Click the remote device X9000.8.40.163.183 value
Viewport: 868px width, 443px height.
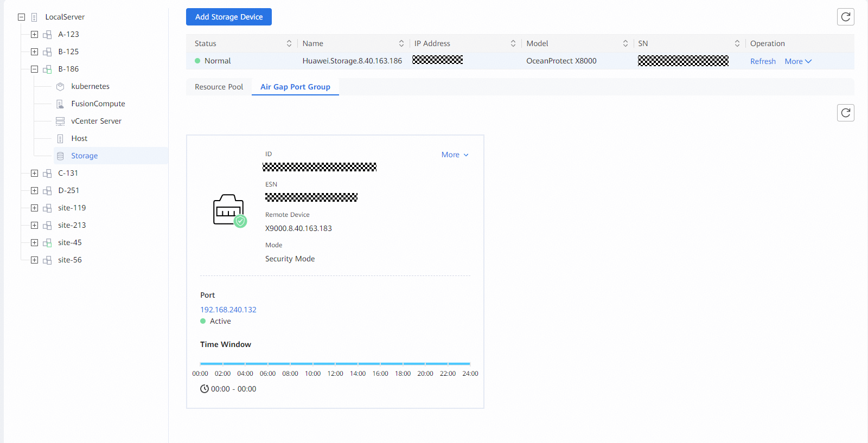coord(298,228)
